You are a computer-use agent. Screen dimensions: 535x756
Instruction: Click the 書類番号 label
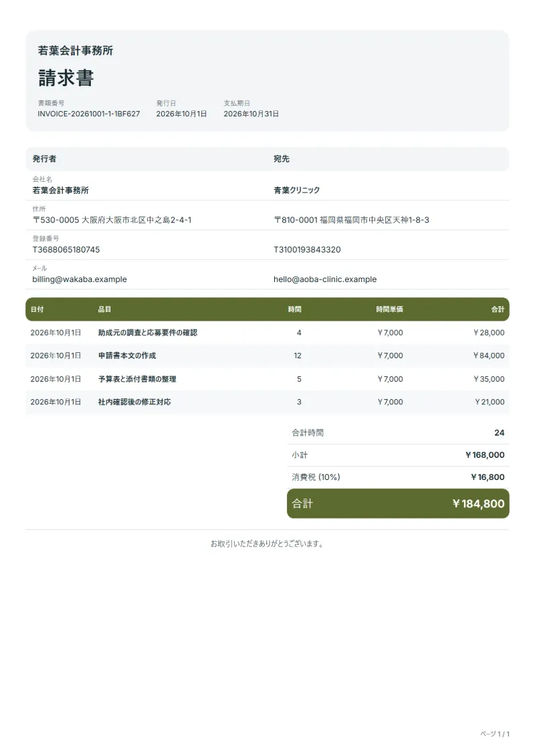pos(51,103)
